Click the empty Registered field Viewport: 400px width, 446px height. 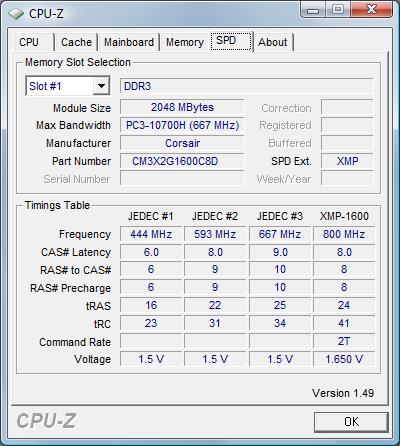click(347, 125)
